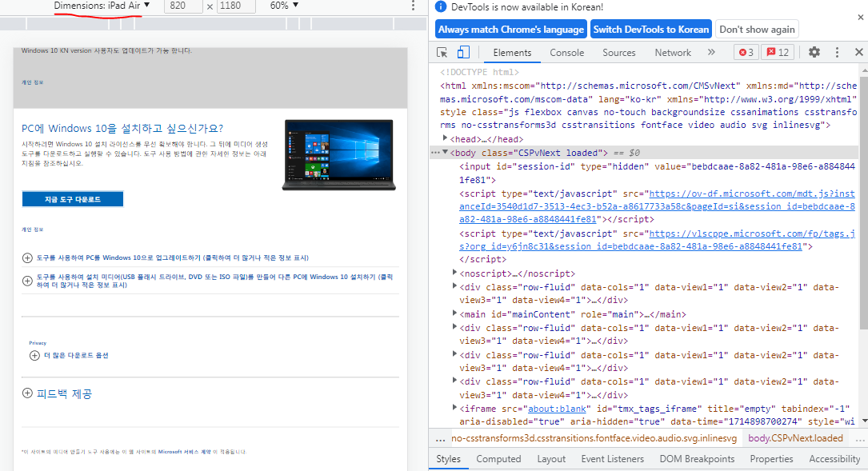Viewport: 868px width, 471px height.
Task: Click Always match Chrome's language
Action: (511, 30)
